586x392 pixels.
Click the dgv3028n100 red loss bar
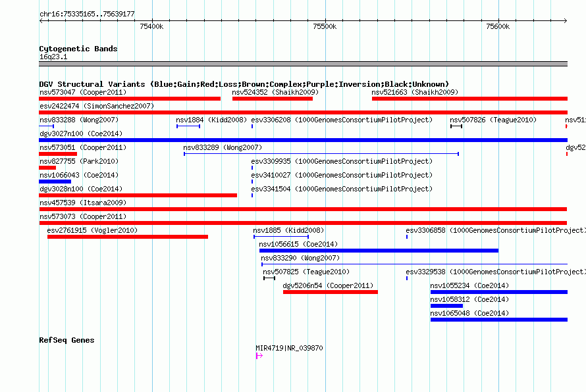pyautogui.click(x=138, y=195)
